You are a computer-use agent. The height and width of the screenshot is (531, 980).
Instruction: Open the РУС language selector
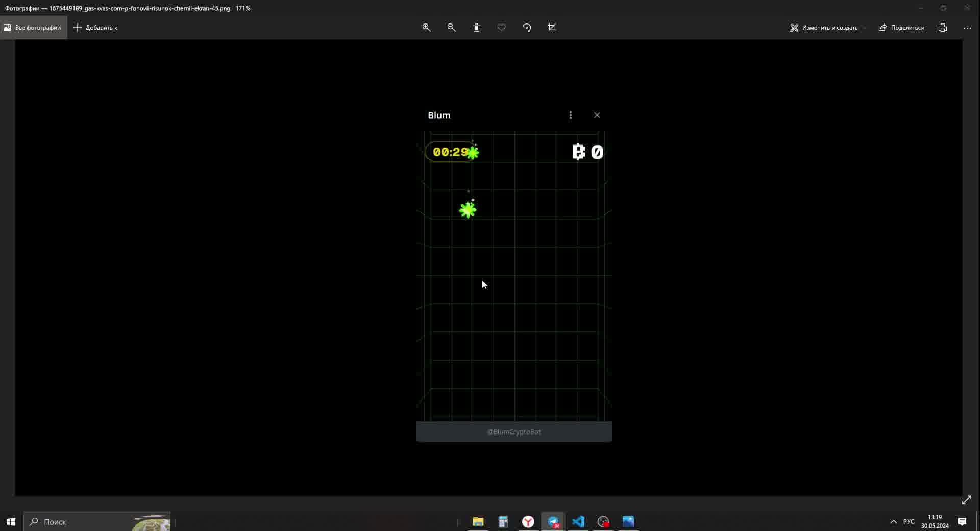click(908, 522)
